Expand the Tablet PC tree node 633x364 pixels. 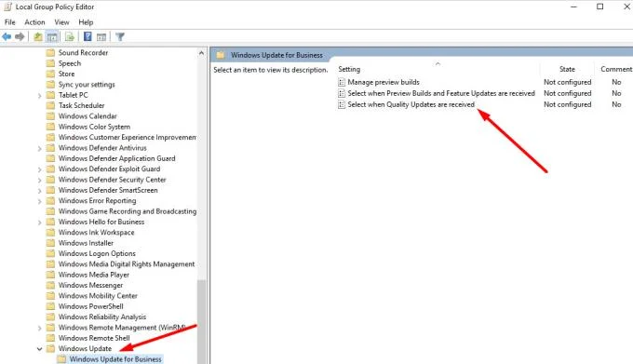click(39, 96)
